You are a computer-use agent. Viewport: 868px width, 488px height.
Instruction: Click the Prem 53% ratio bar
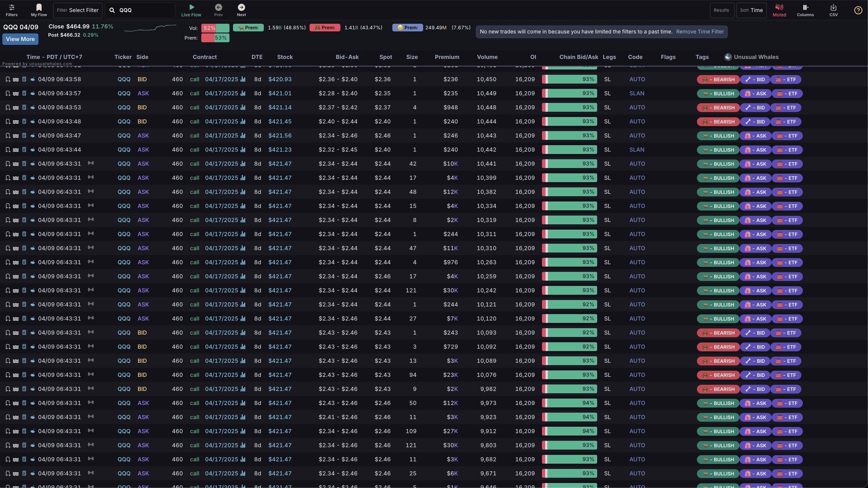[x=215, y=38]
